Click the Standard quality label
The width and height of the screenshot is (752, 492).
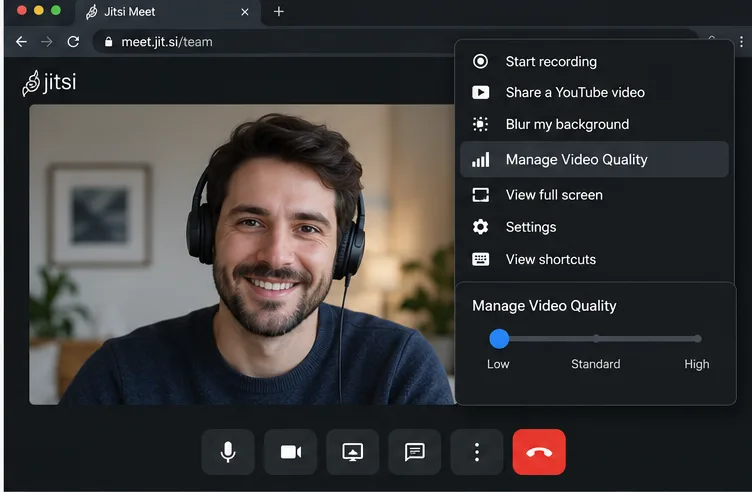tap(596, 364)
